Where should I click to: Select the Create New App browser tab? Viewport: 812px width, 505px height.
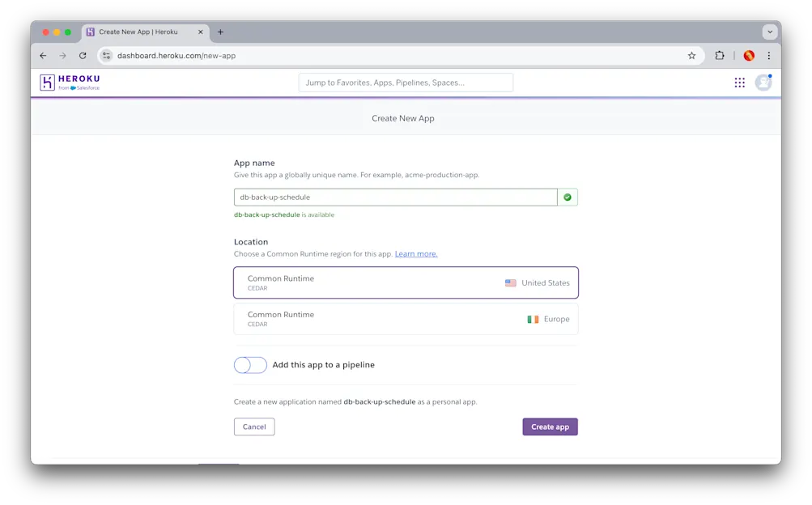142,32
